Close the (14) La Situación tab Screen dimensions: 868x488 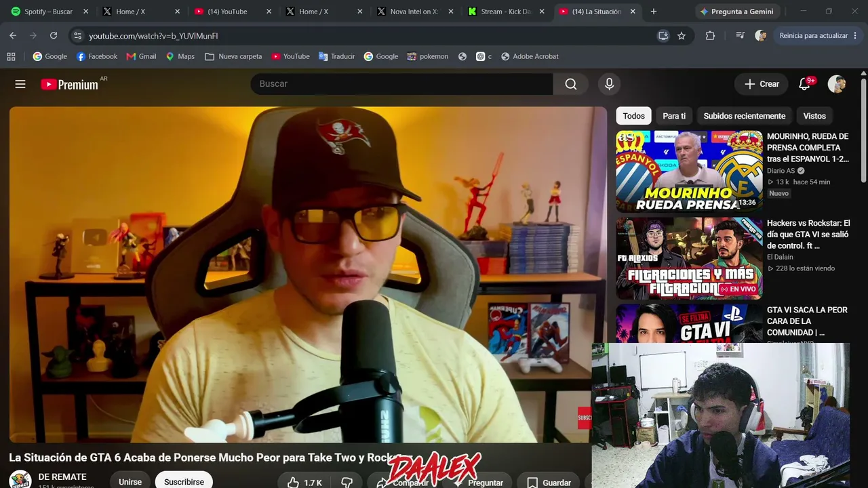(x=633, y=12)
